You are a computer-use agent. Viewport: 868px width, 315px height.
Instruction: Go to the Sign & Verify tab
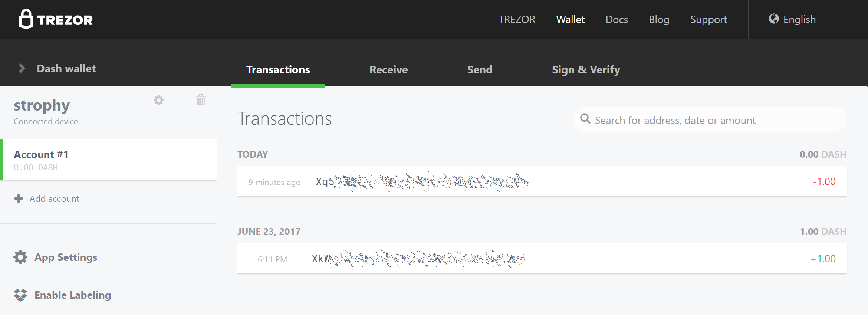586,70
